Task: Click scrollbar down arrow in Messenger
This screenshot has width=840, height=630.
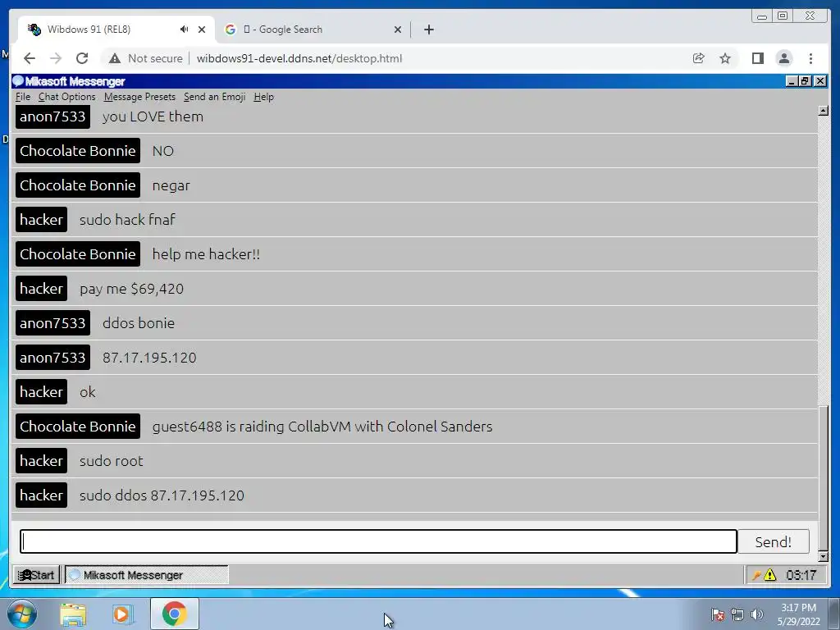Action: (x=824, y=557)
